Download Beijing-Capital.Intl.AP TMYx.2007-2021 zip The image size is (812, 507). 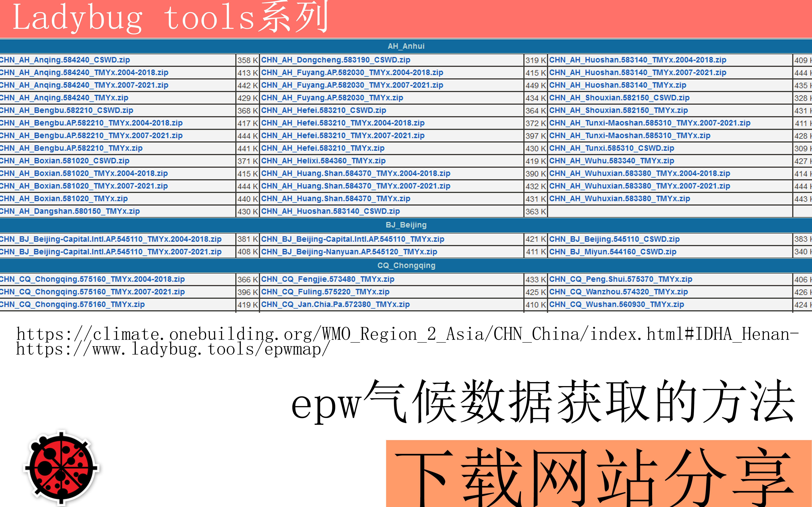(x=111, y=252)
